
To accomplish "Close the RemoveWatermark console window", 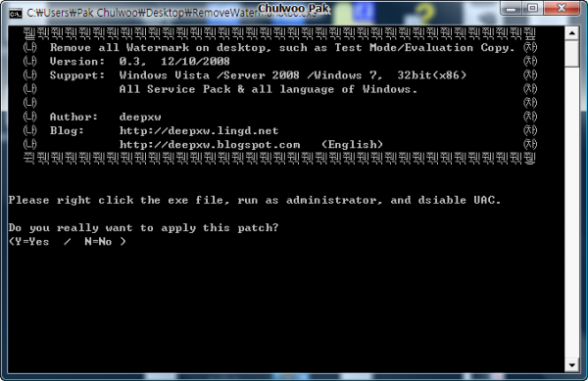I will [562, 8].
